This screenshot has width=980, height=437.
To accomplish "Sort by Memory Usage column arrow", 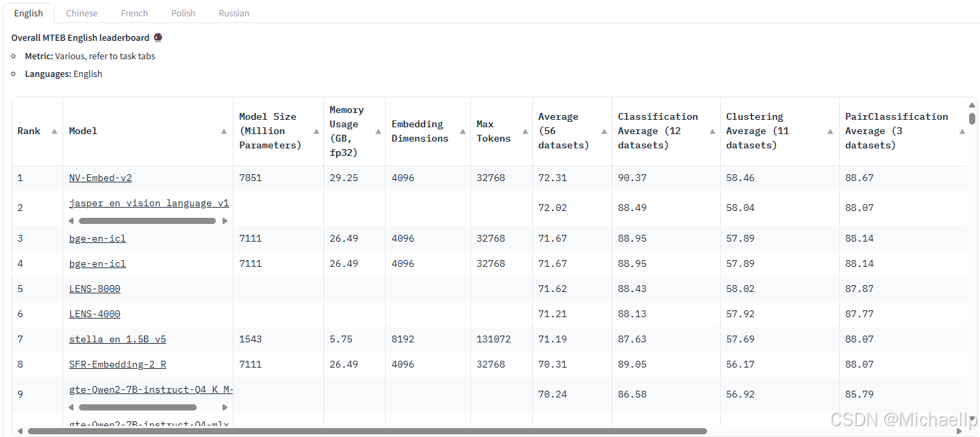I will pos(378,131).
